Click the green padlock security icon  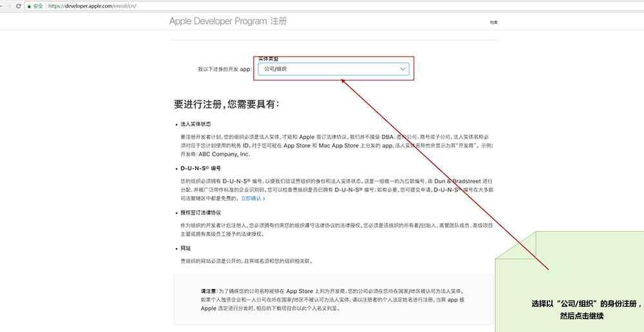(x=28, y=6)
